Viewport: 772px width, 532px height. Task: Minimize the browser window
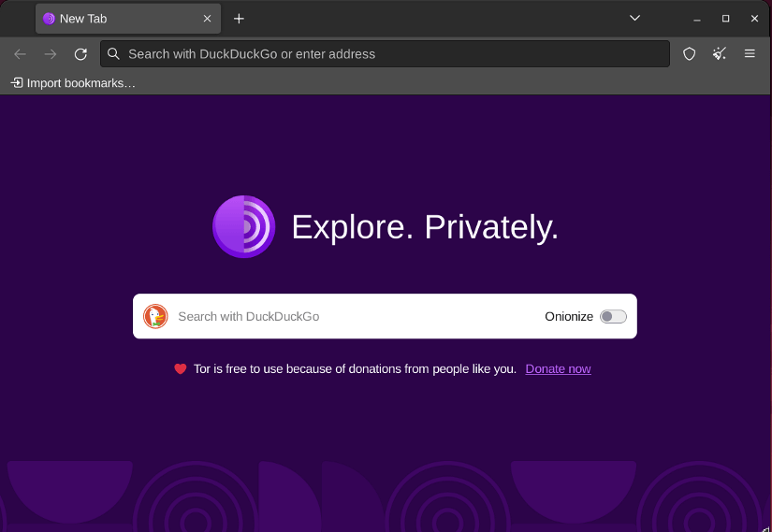tap(696, 19)
